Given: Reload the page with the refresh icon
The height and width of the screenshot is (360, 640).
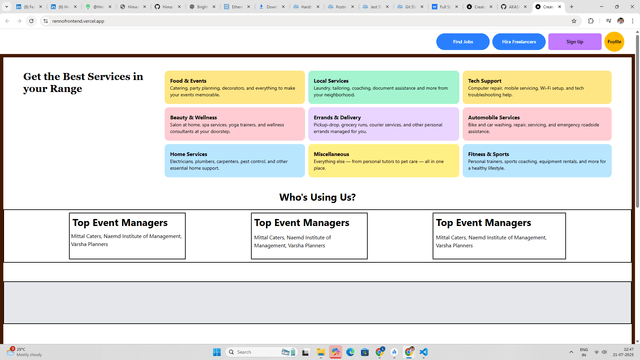Looking at the screenshot, I should [31, 21].
